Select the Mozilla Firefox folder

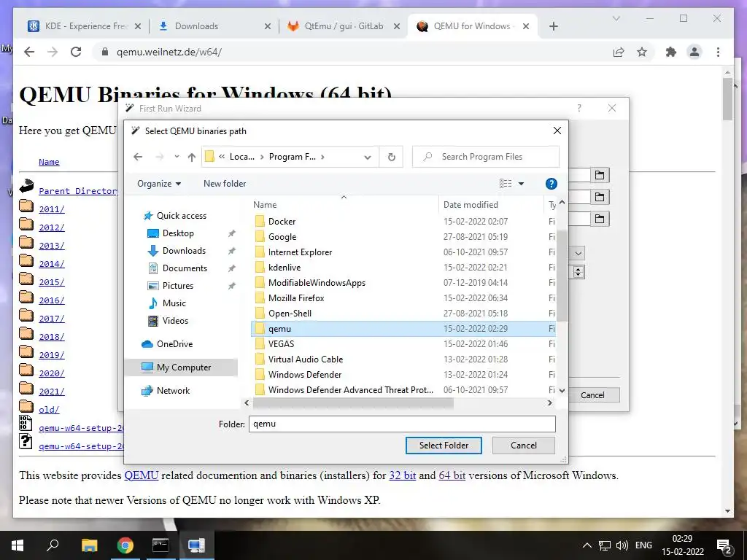pos(296,298)
